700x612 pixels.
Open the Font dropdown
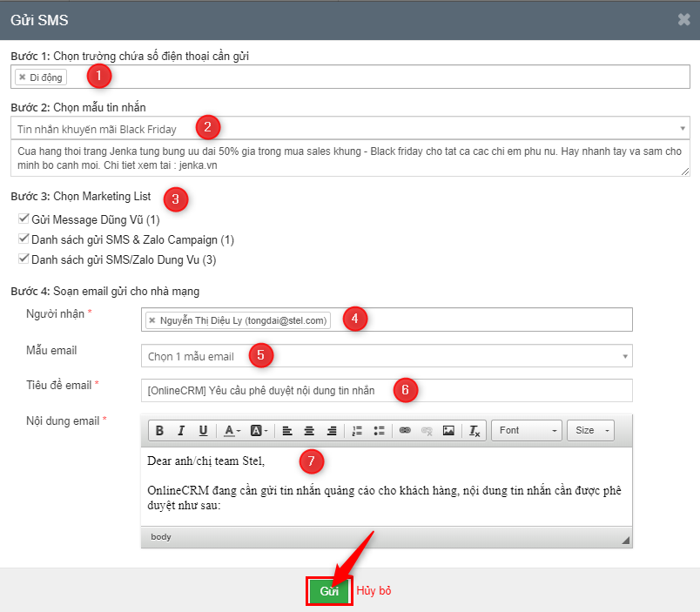(527, 431)
